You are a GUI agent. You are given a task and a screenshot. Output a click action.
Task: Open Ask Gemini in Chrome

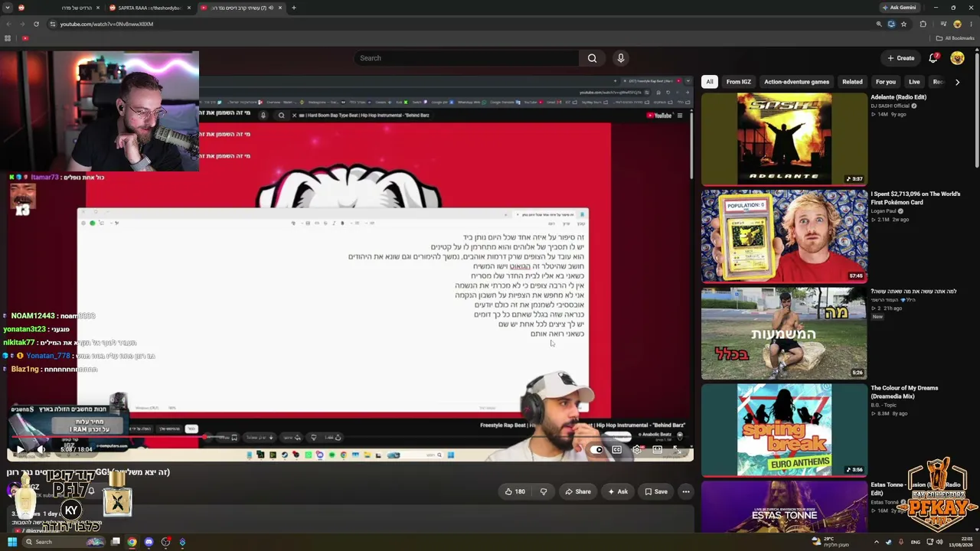[x=899, y=8]
